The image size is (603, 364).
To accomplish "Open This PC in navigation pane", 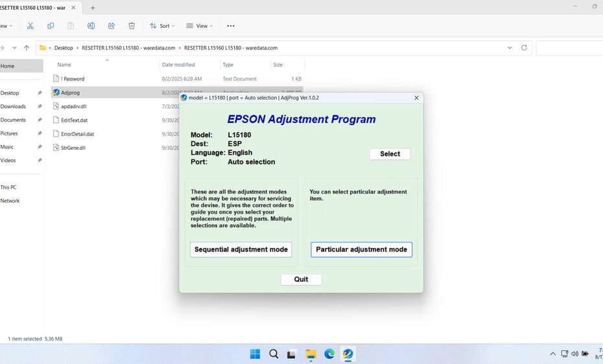I will click(8, 187).
